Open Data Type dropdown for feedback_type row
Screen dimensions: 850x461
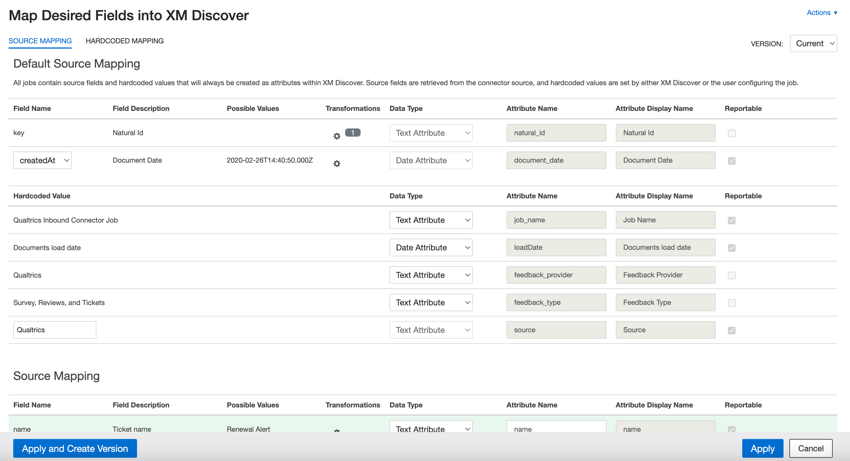pos(430,303)
